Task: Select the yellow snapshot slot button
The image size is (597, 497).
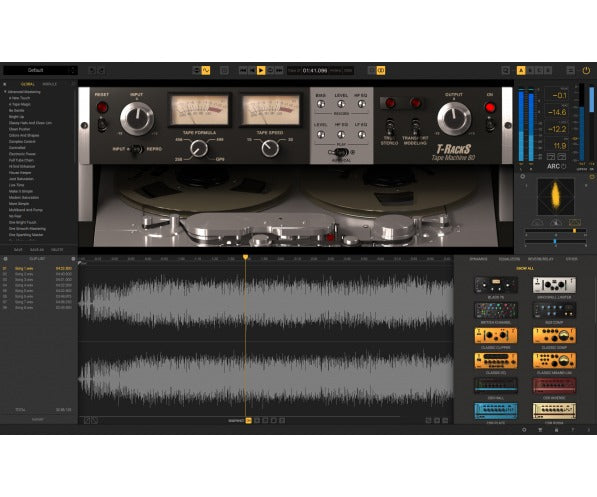Action: tap(249, 420)
